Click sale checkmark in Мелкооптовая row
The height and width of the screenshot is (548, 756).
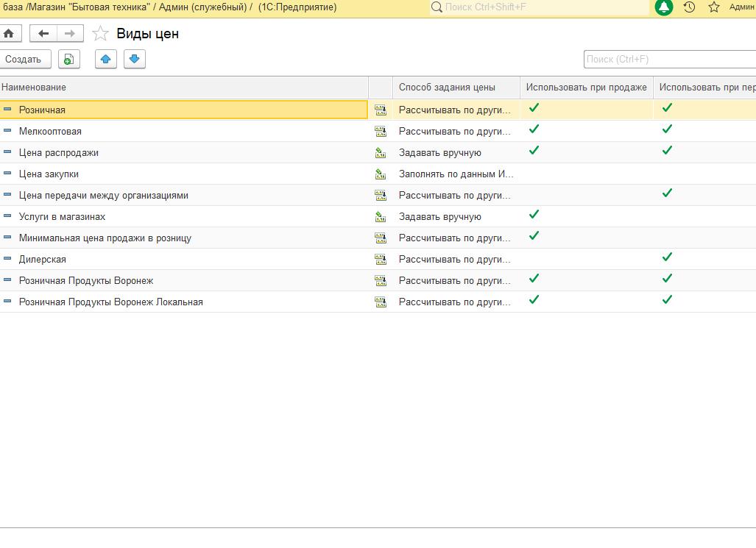pyautogui.click(x=534, y=129)
